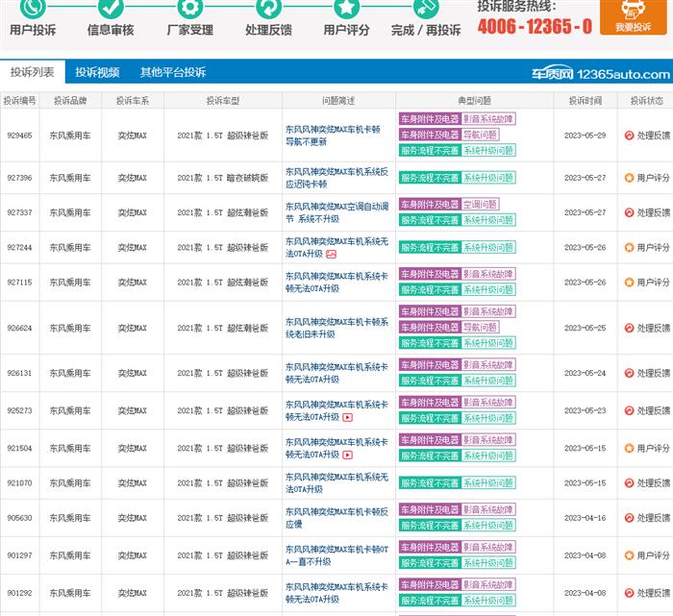Click 处理反馈 status icon for complaint 921070
Image resolution: width=673 pixels, height=616 pixels.
pos(629,483)
